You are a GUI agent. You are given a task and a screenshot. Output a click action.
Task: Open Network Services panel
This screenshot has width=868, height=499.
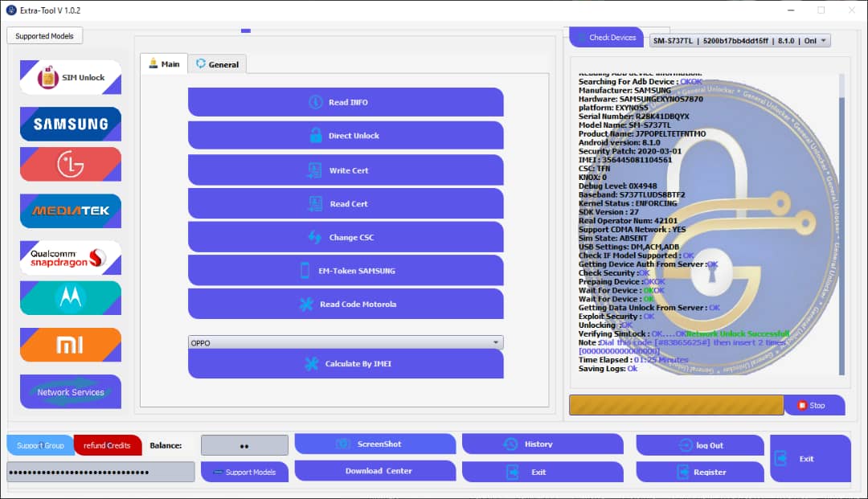tap(71, 392)
